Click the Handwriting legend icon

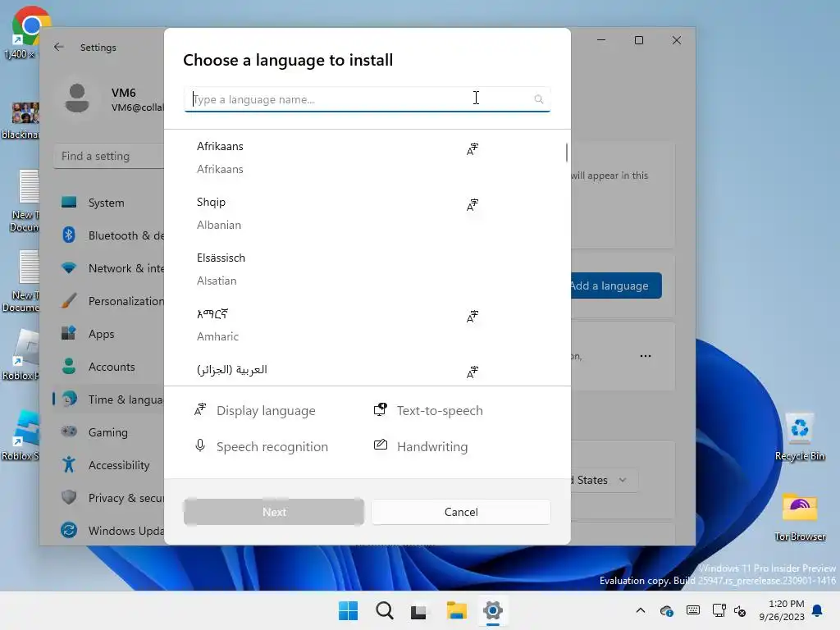(x=381, y=445)
